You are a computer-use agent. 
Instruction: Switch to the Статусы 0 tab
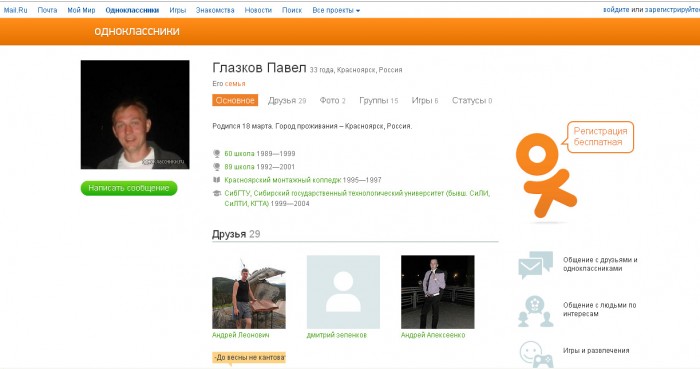tap(472, 100)
